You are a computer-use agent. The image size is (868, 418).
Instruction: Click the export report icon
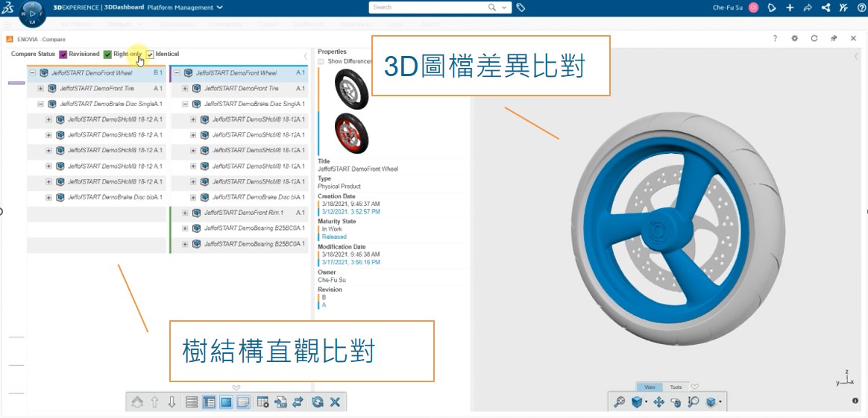tap(280, 402)
